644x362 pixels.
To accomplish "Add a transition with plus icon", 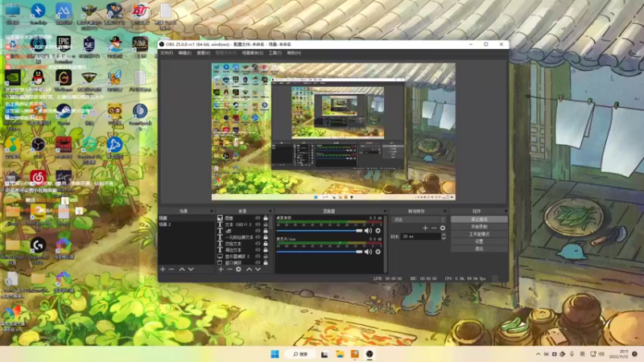I will tap(425, 228).
